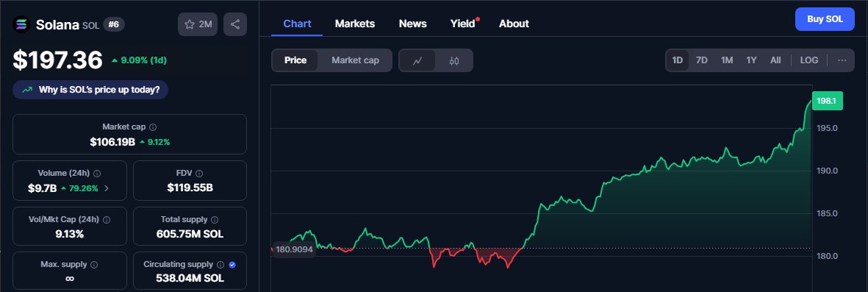868x292 pixels.
Task: Set chart range to 1M
Action: (x=727, y=60)
